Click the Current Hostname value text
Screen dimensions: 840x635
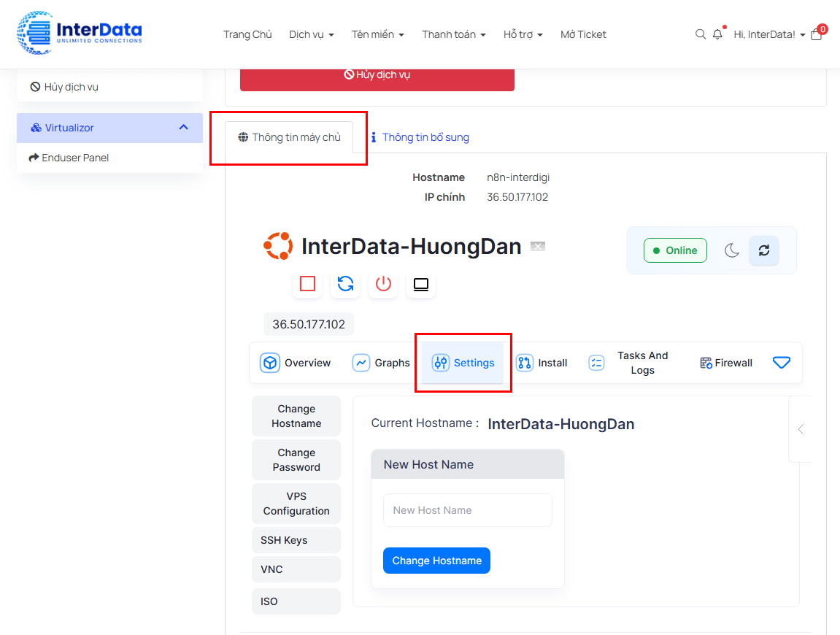[561, 424]
